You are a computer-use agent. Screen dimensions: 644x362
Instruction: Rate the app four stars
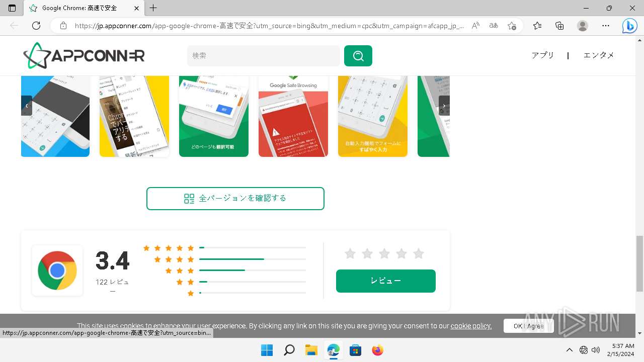[401, 254]
